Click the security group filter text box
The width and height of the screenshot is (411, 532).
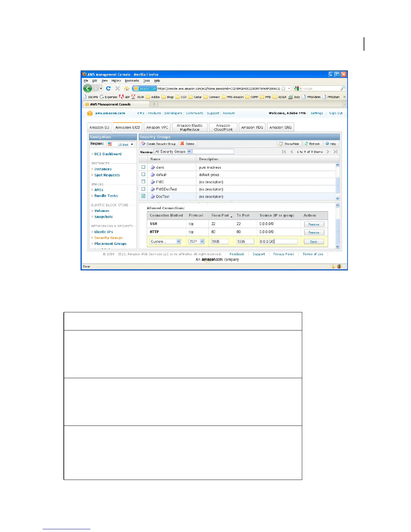(213, 151)
